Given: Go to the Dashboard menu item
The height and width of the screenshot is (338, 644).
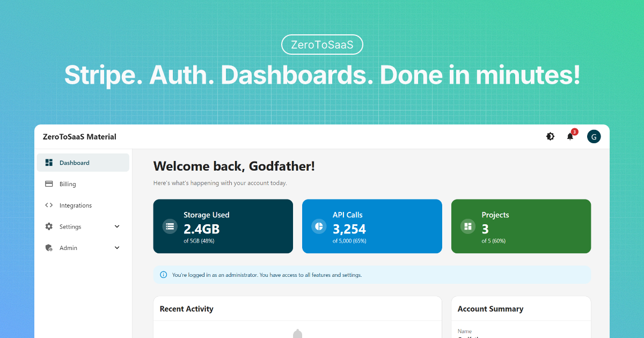Looking at the screenshot, I should tap(83, 163).
